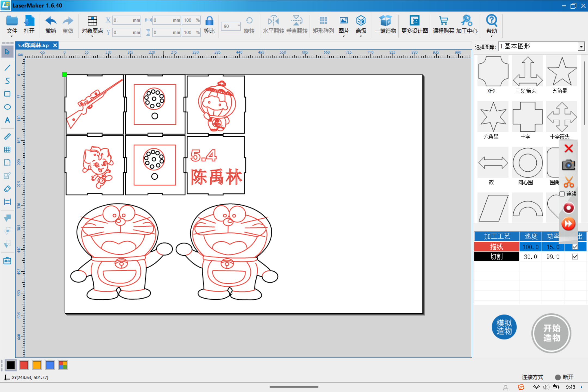
Task: Toggle output checkbox for 切割 row
Action: [x=575, y=257]
